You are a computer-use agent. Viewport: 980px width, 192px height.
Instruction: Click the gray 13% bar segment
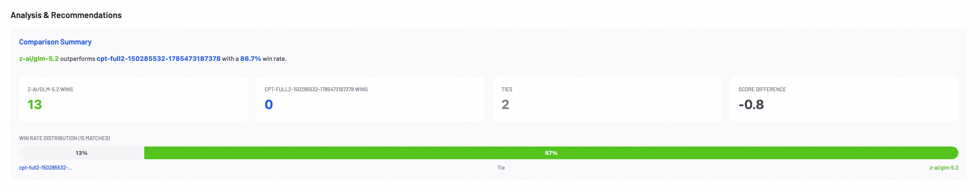point(81,153)
